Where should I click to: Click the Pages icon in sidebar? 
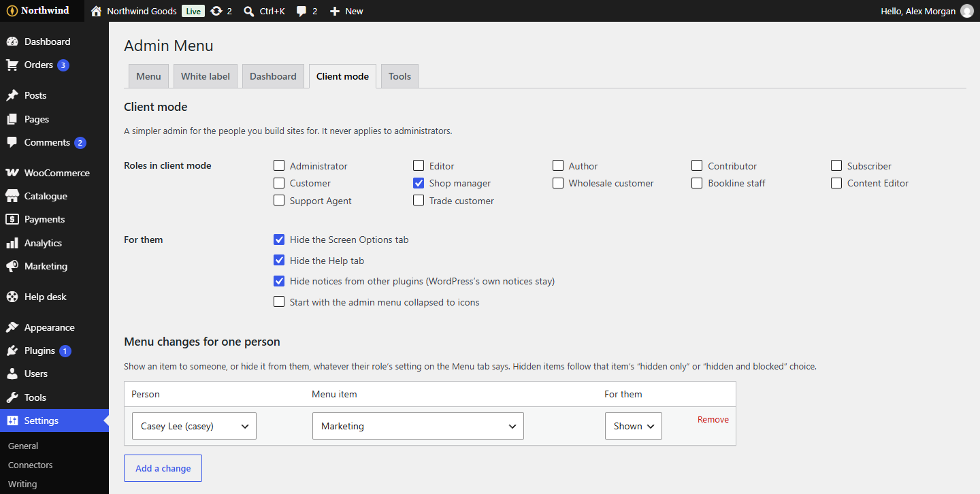[12, 119]
